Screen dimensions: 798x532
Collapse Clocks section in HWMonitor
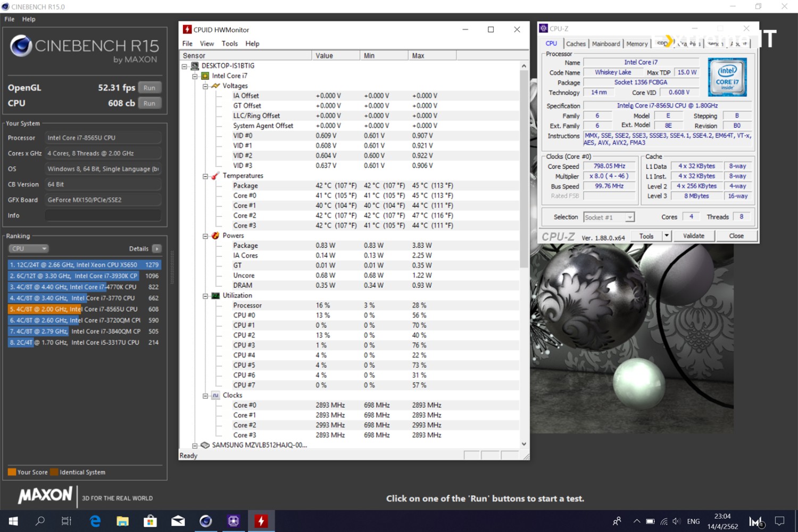coord(205,396)
